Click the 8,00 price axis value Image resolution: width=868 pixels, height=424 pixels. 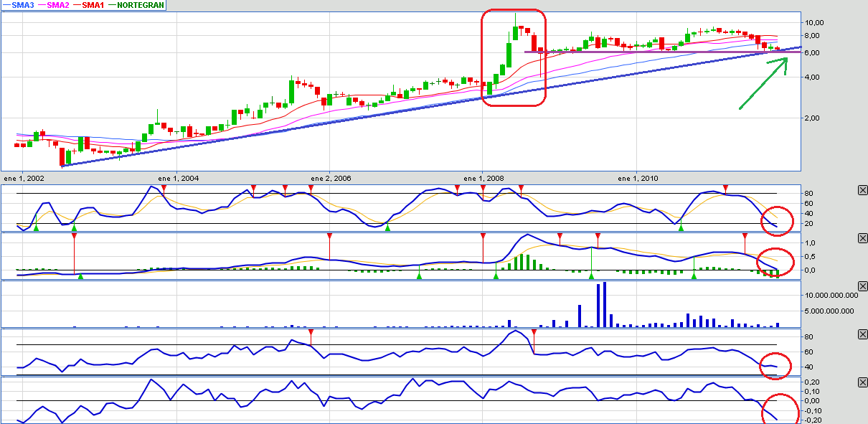811,35
